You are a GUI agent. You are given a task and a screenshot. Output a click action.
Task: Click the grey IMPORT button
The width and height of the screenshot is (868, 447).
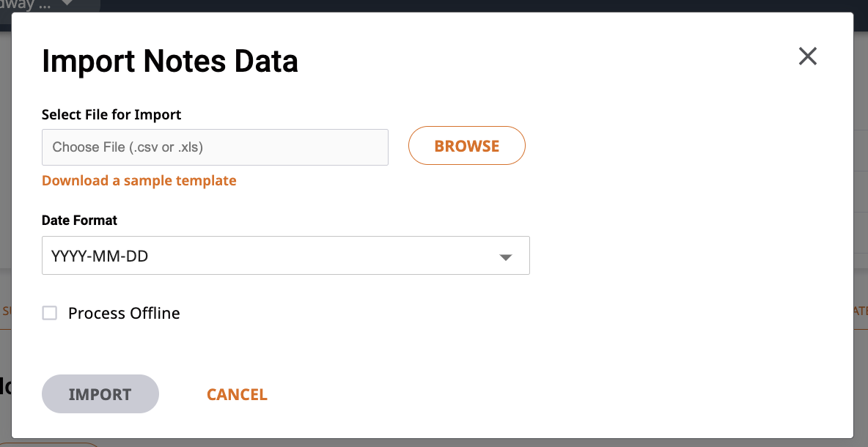100,394
